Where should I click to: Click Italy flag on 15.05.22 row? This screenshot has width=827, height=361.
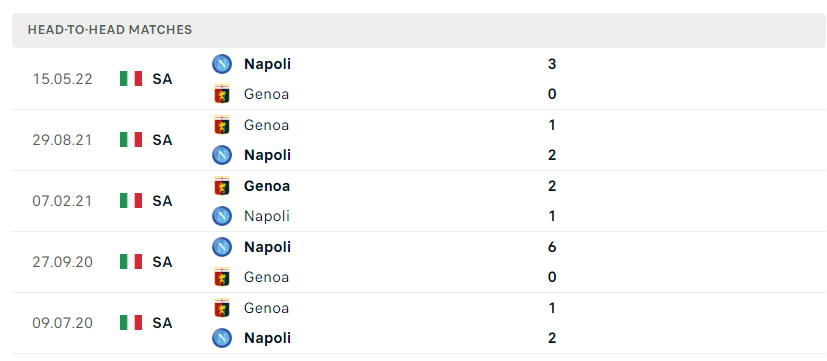131,79
